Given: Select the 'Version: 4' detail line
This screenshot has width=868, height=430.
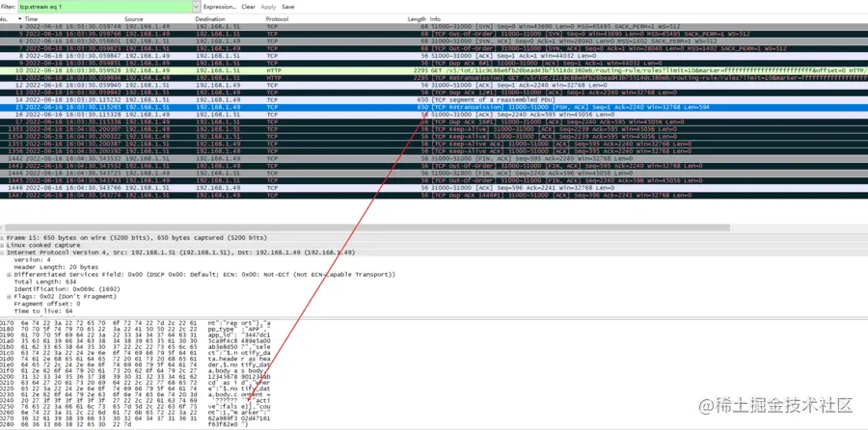Looking at the screenshot, I should (x=32, y=259).
